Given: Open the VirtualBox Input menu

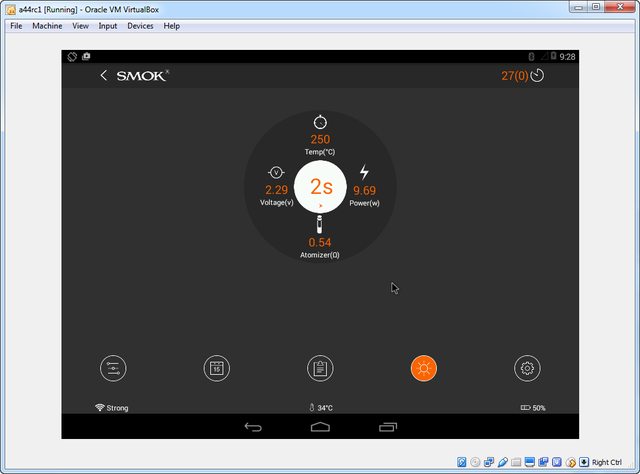Looking at the screenshot, I should [108, 26].
